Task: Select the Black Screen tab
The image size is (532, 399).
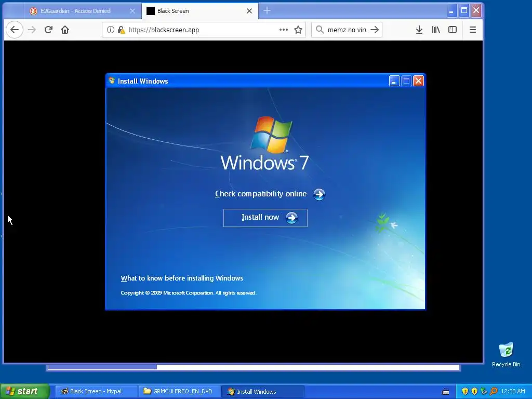Action: (200, 11)
